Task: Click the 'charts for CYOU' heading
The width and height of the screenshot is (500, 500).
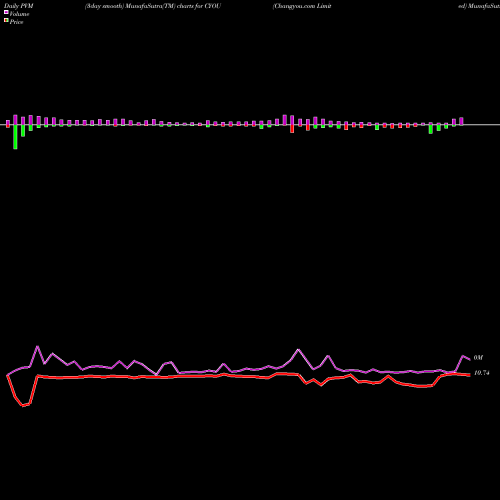Action: click(x=199, y=6)
